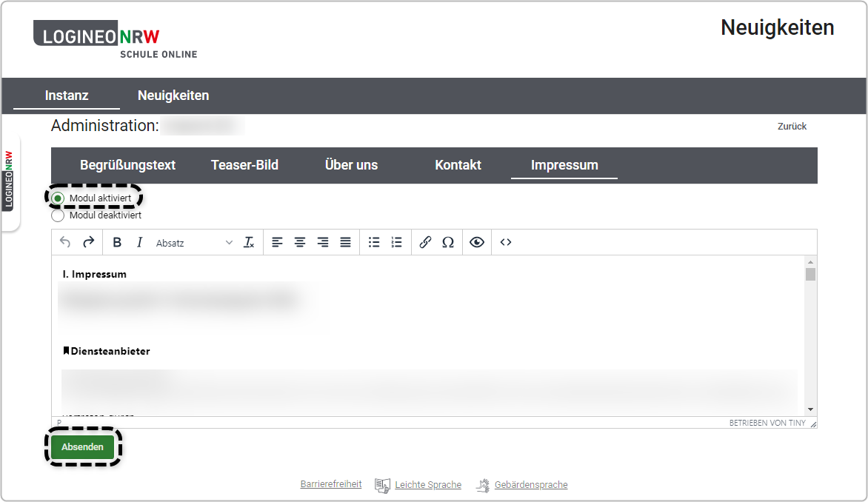868x502 pixels.
Task: Toggle bold formatting
Action: coord(117,242)
